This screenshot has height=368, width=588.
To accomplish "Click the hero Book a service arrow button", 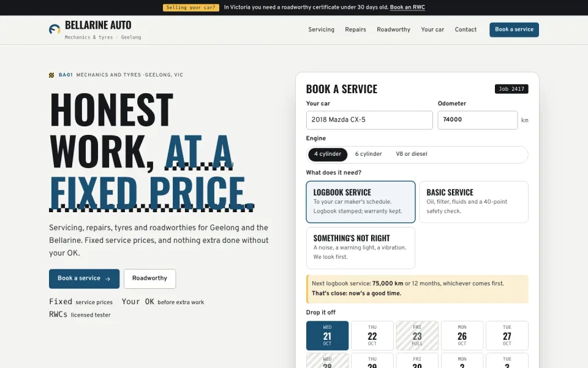I will click(84, 278).
